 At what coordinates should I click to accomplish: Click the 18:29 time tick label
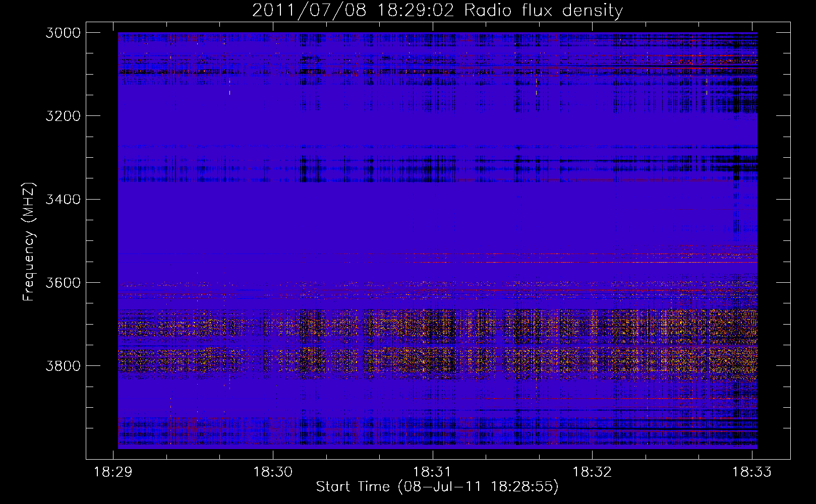(113, 472)
